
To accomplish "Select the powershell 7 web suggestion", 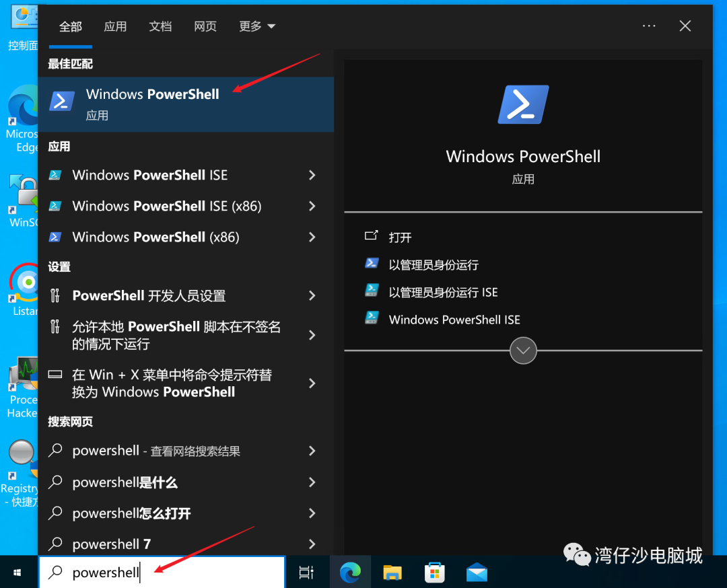I will pyautogui.click(x=186, y=544).
